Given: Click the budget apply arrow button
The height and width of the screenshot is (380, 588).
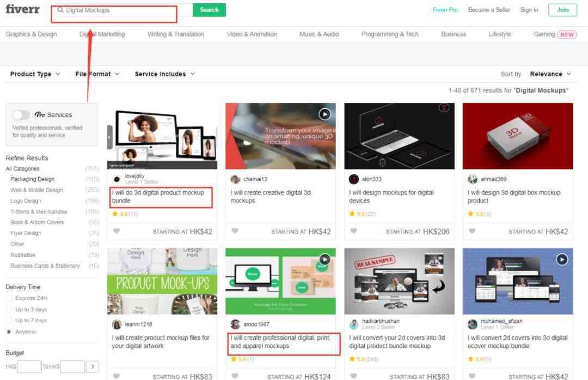Looking at the screenshot, I should coord(93,367).
